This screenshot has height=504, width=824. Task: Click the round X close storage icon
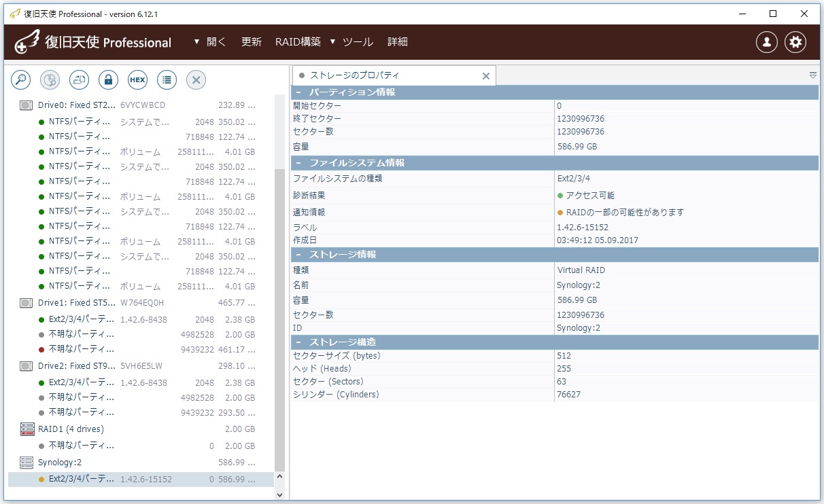pyautogui.click(x=196, y=79)
